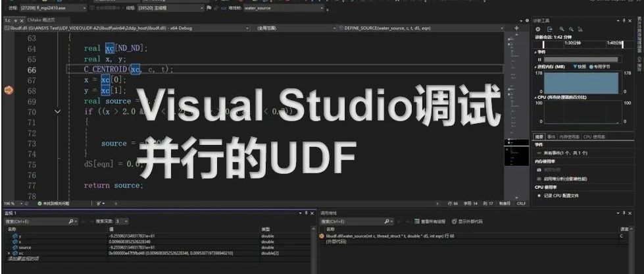Open diagnostic tools settings gear
Screen dimensions: 644x274
coord(538,29)
